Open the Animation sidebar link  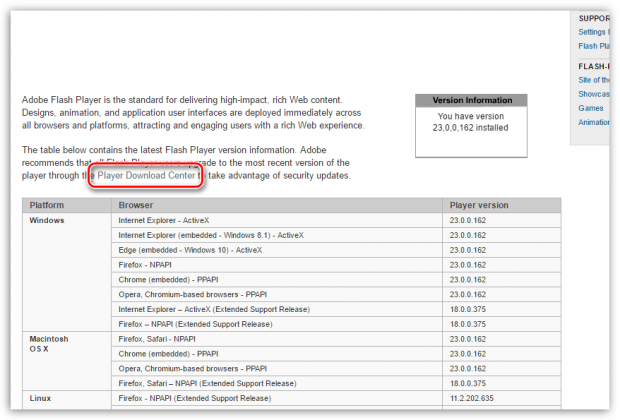coord(594,122)
